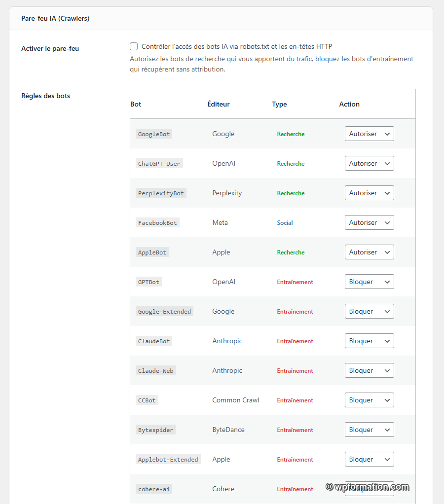Click the checkbox label about robots.txt control

pyautogui.click(x=237, y=47)
